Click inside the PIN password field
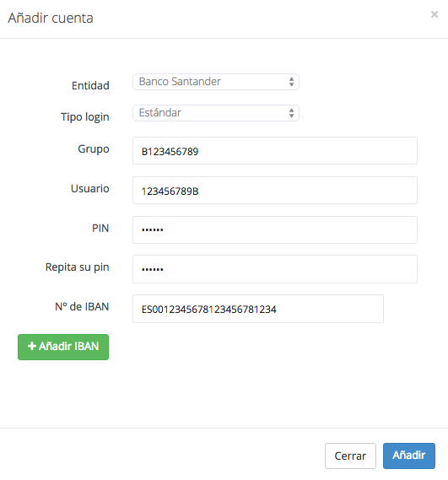 pos(275,230)
